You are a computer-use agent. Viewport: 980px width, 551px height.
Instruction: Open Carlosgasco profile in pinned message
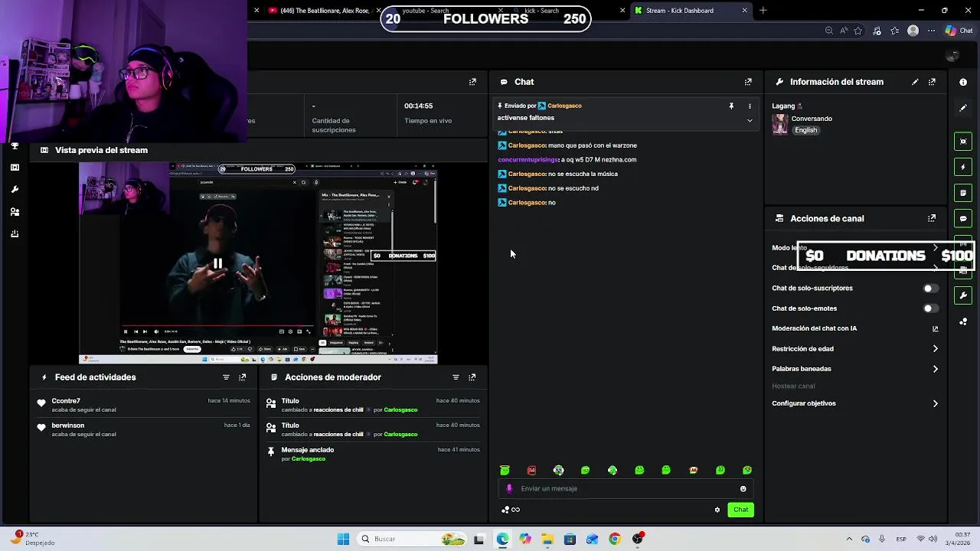[564, 106]
